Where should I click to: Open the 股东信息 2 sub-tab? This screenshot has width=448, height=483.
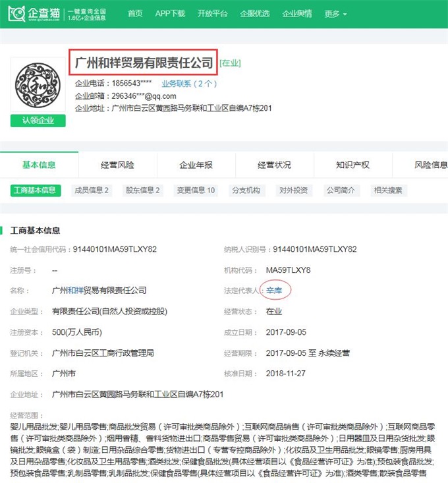[x=142, y=190]
